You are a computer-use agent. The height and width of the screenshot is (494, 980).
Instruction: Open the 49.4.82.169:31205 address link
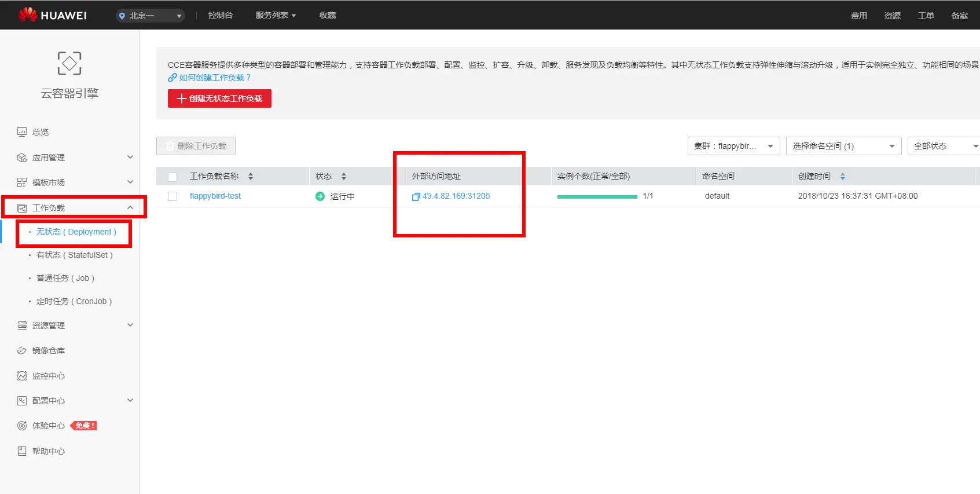456,196
